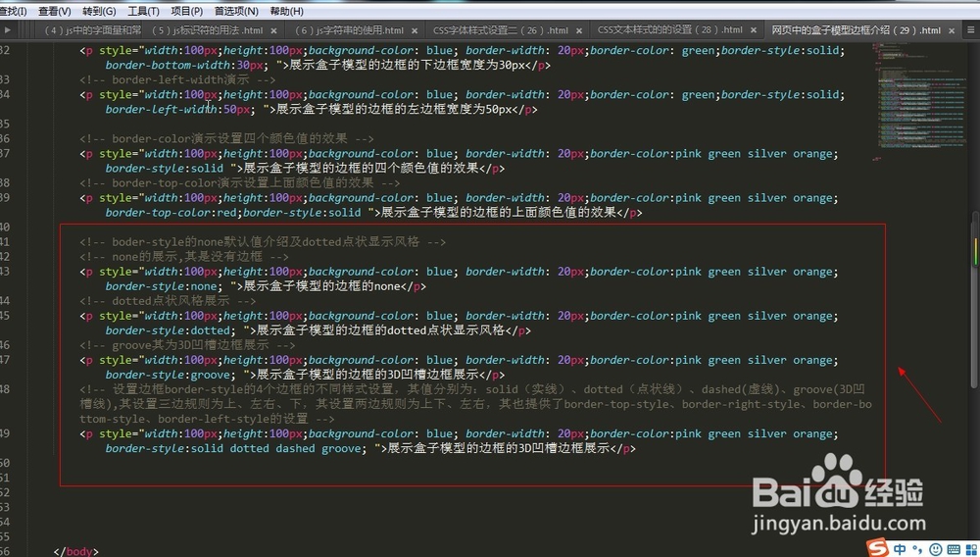Click text 展示盒子模型的边框的dotted点状显示风格
The image size is (980, 557).
(380, 330)
